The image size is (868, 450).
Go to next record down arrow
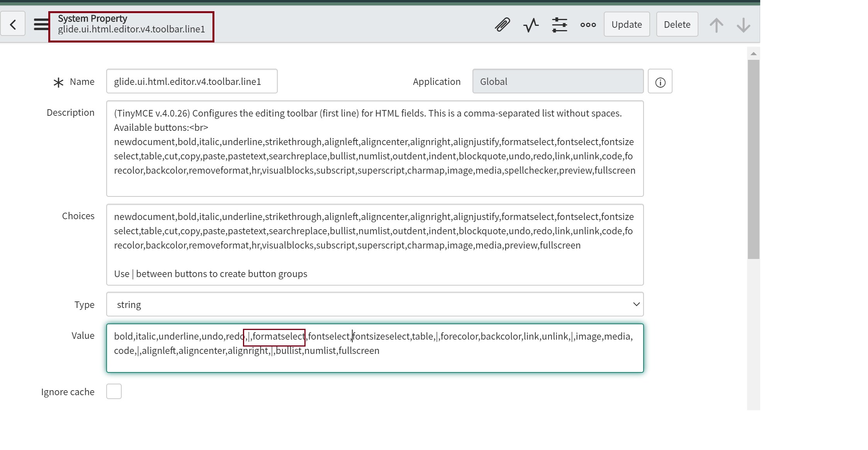743,25
